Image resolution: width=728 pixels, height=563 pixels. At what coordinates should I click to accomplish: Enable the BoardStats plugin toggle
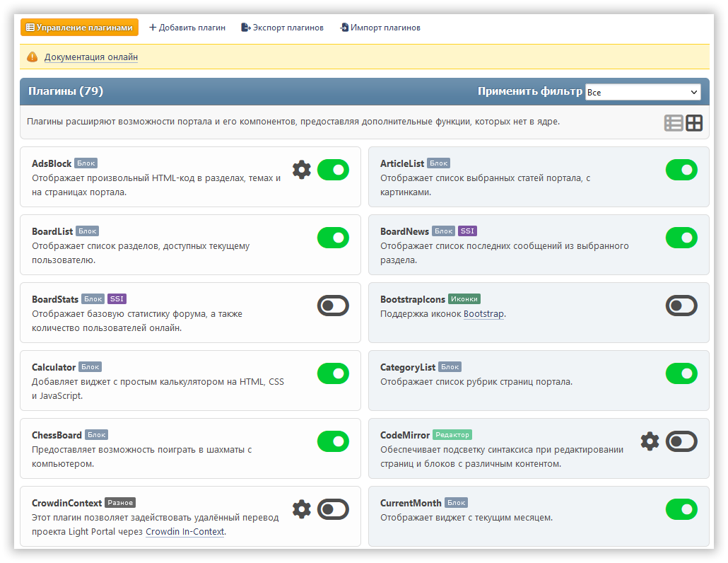(x=333, y=306)
